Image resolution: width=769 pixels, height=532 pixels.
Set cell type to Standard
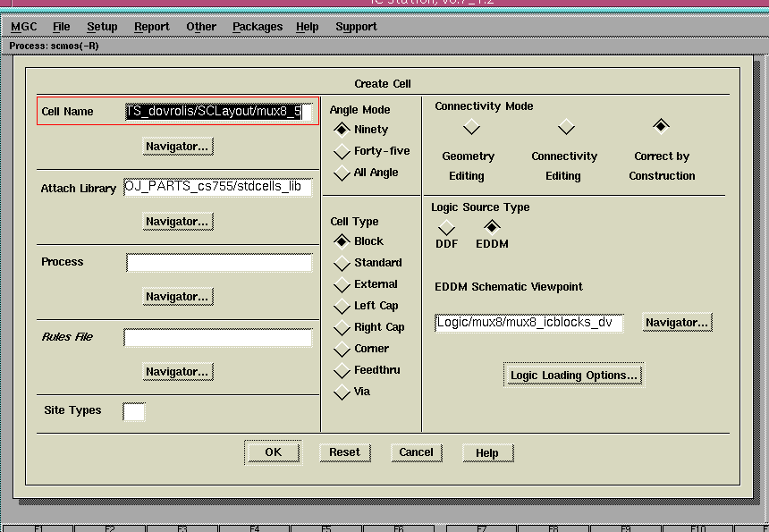[x=342, y=263]
